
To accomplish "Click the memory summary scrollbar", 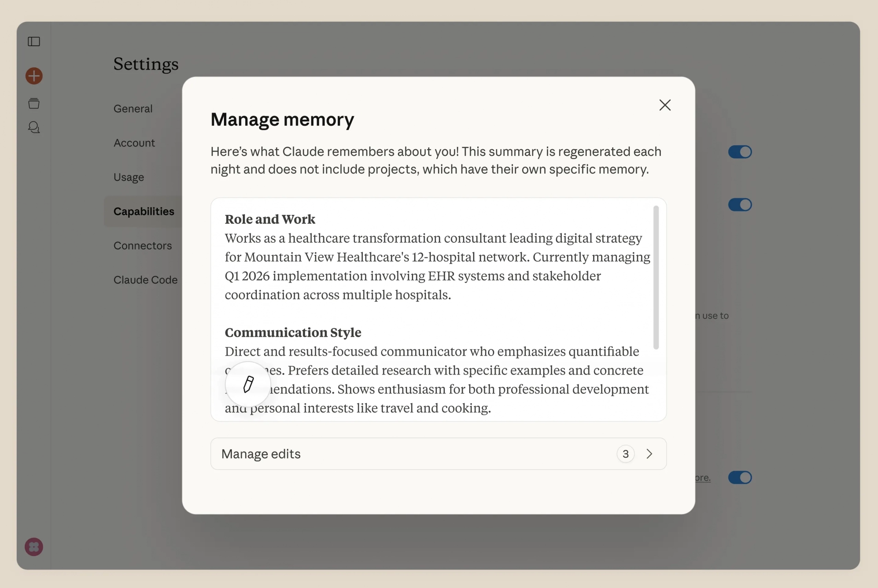I will (x=656, y=277).
